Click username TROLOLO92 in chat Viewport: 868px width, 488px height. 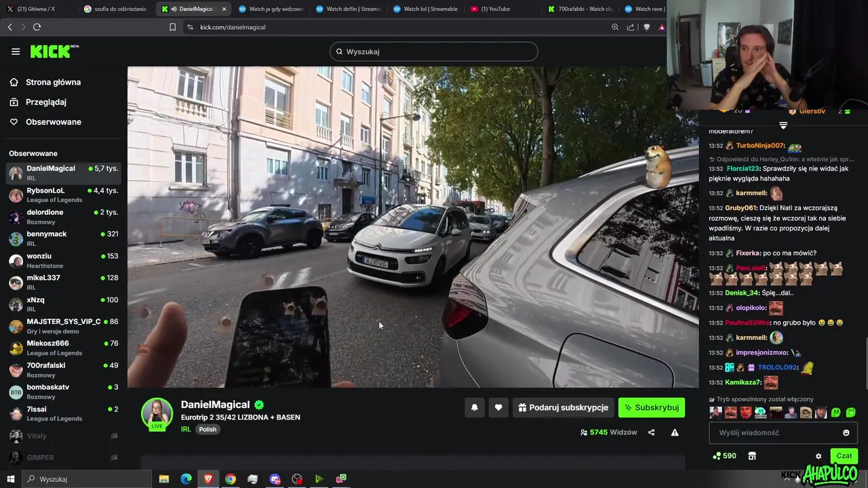[x=778, y=367]
